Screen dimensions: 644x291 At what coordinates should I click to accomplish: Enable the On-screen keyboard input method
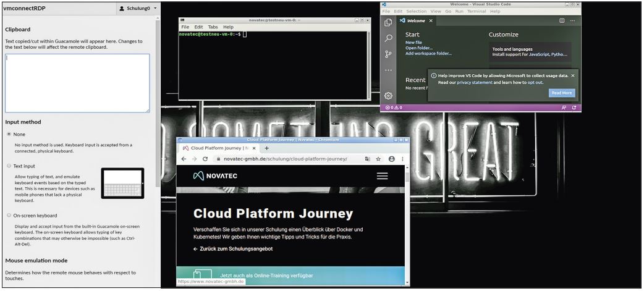[x=9, y=215]
